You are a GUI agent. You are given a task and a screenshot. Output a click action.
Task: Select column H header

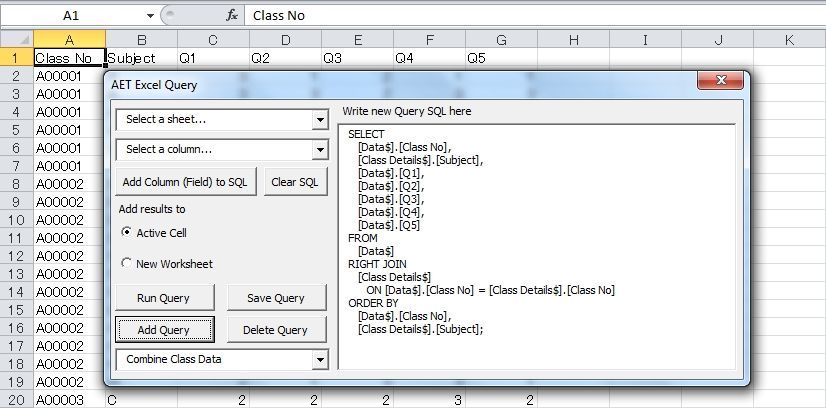click(x=573, y=39)
